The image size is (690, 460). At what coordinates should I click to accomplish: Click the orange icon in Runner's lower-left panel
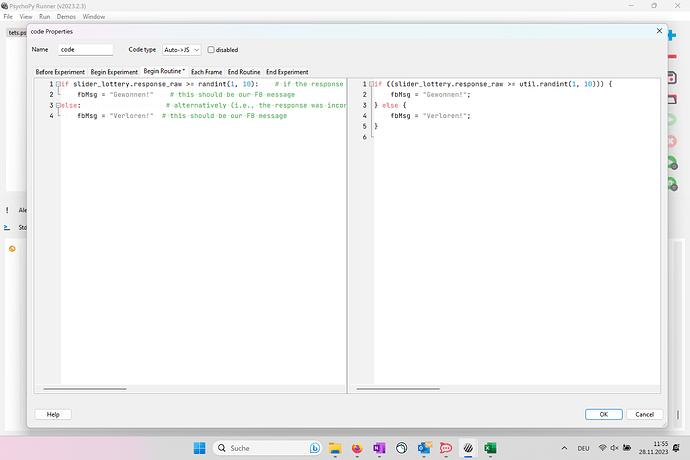12,249
